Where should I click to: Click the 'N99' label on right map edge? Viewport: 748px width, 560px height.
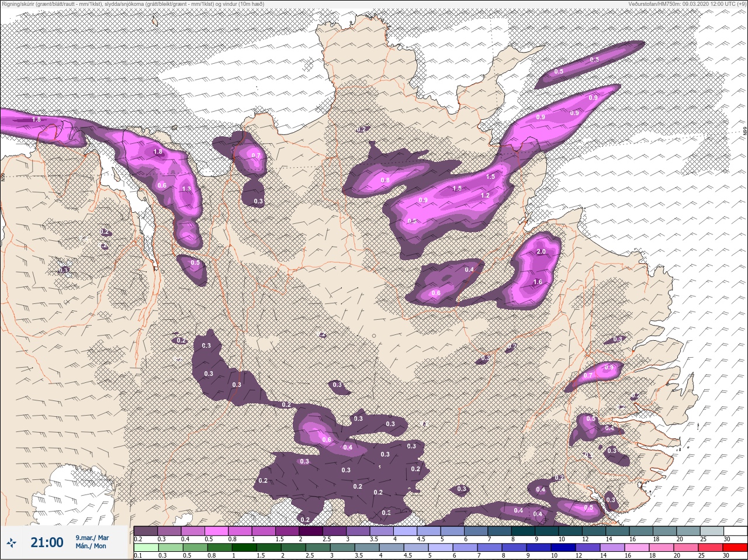point(745,132)
